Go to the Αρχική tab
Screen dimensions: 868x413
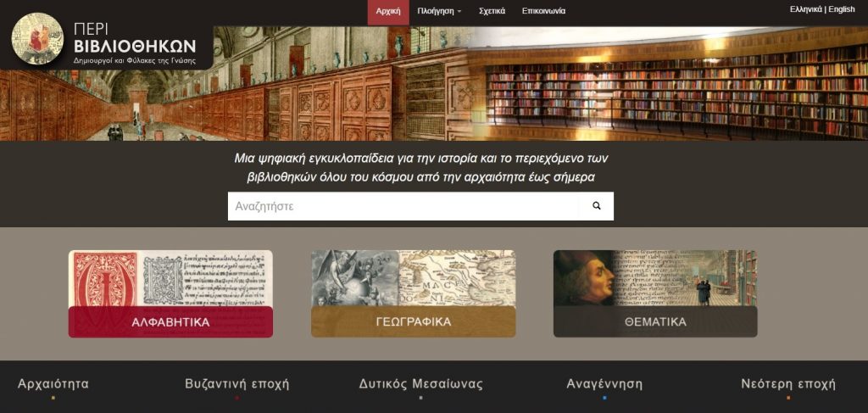388,11
